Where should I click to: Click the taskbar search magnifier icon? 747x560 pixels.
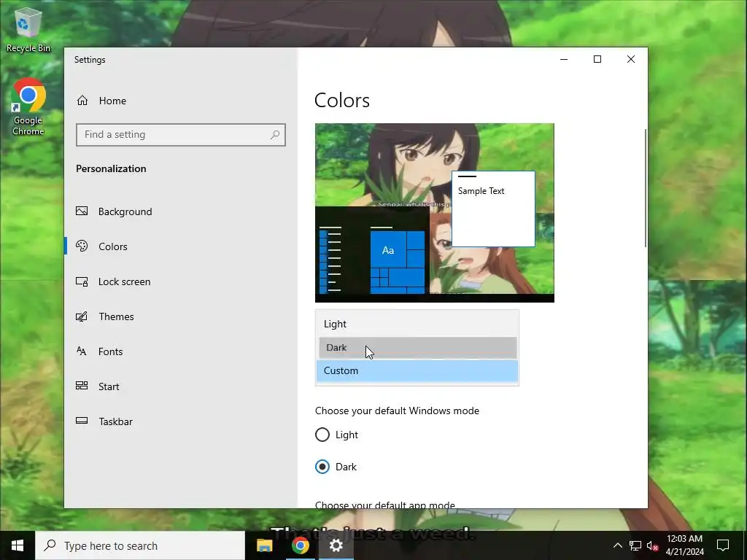(50, 545)
